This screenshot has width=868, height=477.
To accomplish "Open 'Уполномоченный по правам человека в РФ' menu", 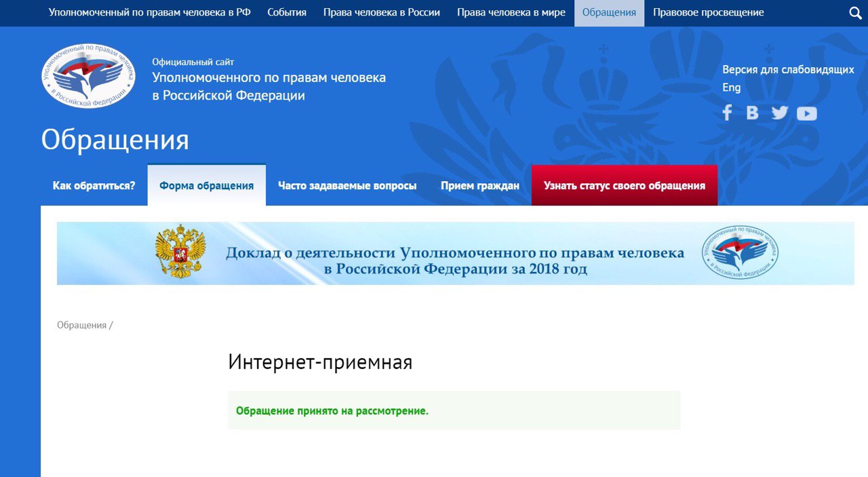I will pos(150,13).
